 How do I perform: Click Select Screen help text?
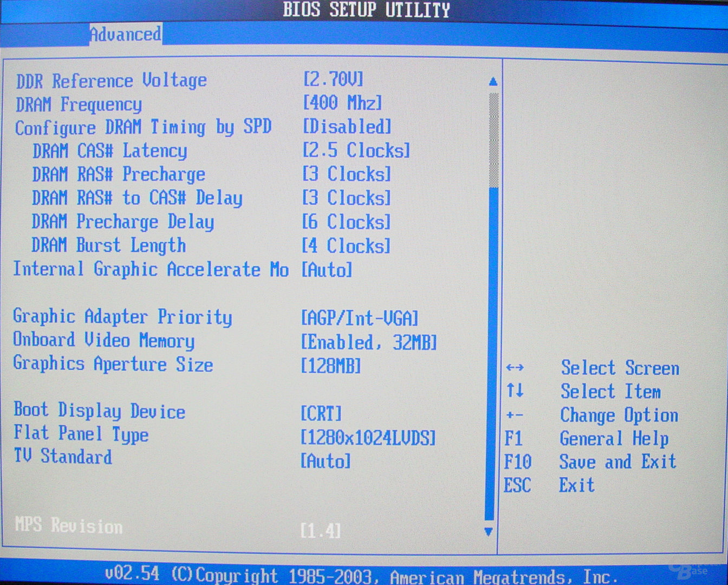(x=620, y=368)
